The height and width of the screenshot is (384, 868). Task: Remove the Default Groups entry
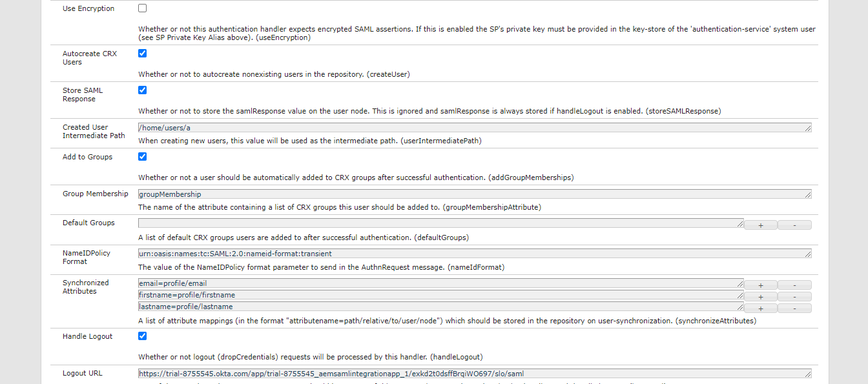[794, 224]
